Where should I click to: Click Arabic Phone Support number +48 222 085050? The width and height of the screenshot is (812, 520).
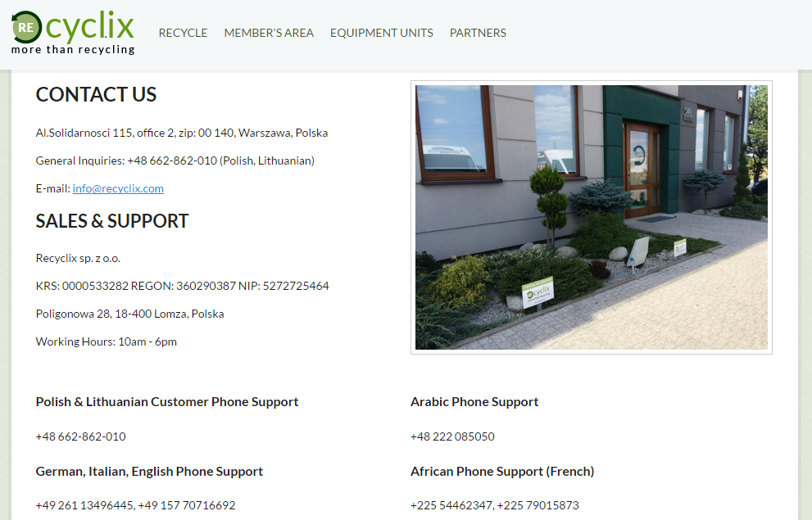[x=452, y=436]
